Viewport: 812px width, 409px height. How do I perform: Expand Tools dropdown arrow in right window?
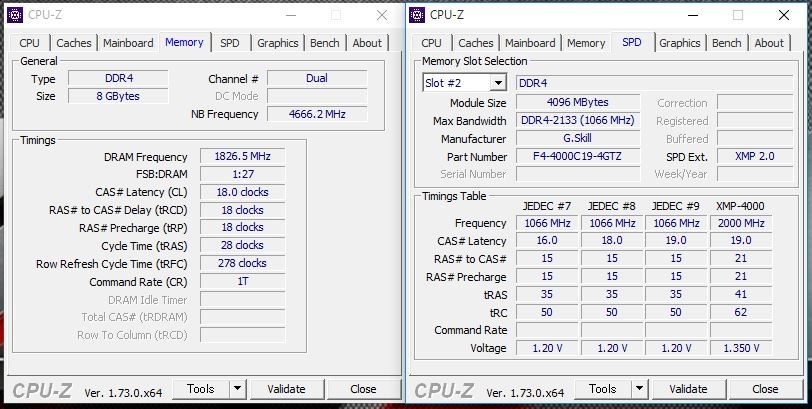click(640, 389)
